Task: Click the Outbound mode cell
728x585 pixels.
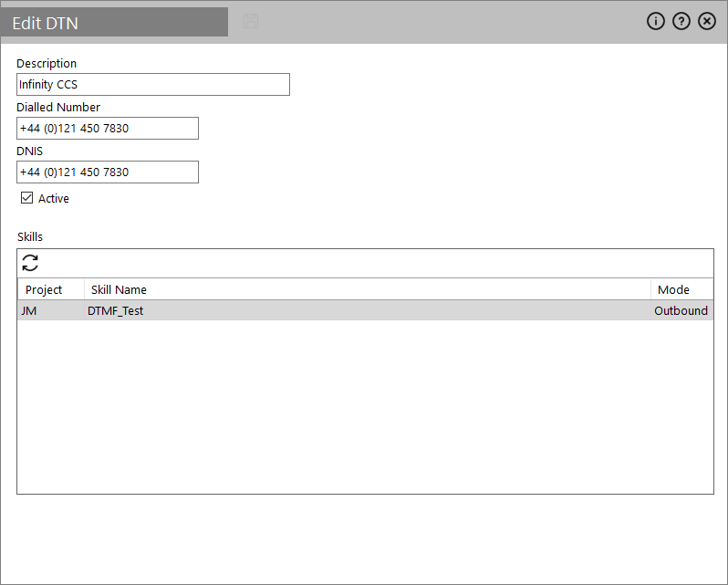Action: 681,310
